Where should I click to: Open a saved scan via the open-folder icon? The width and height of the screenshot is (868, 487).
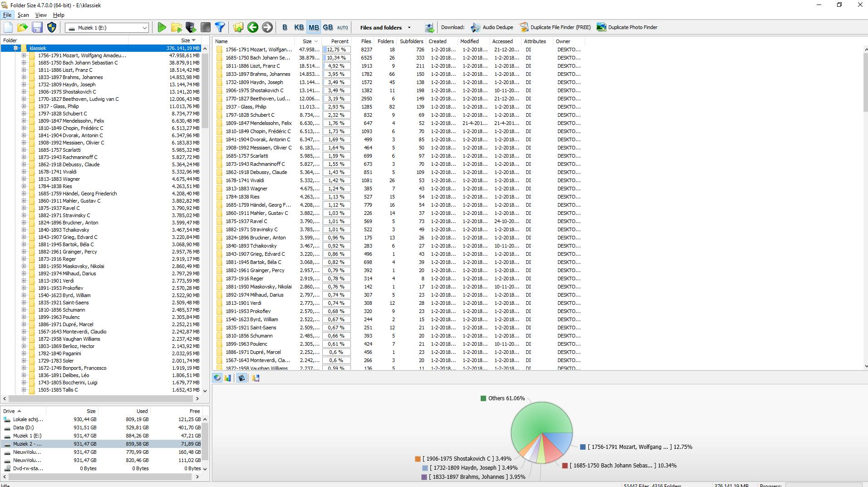pos(23,27)
